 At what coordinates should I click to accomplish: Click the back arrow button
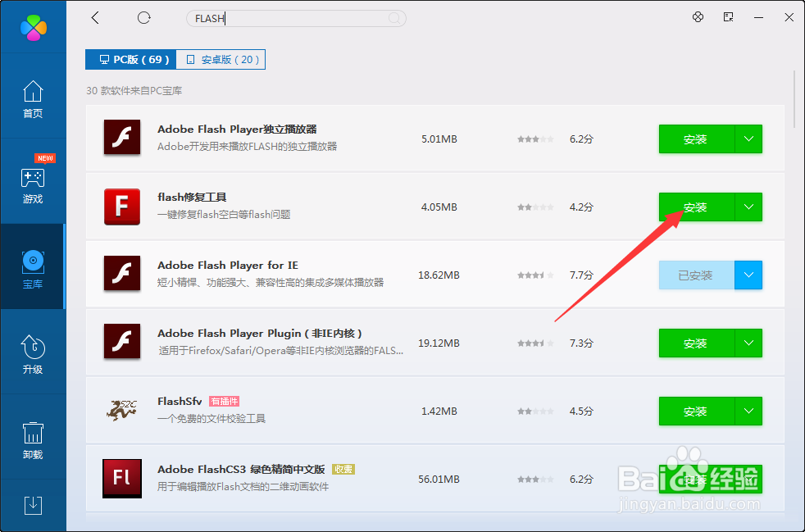(x=95, y=18)
